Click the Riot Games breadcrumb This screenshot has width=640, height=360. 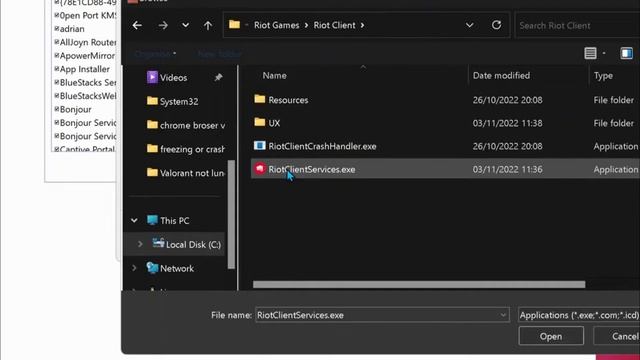276,25
